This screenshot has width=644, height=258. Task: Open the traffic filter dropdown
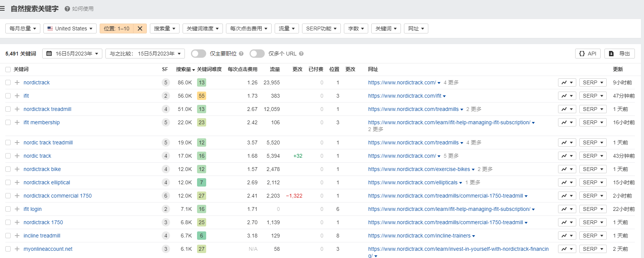tap(287, 28)
